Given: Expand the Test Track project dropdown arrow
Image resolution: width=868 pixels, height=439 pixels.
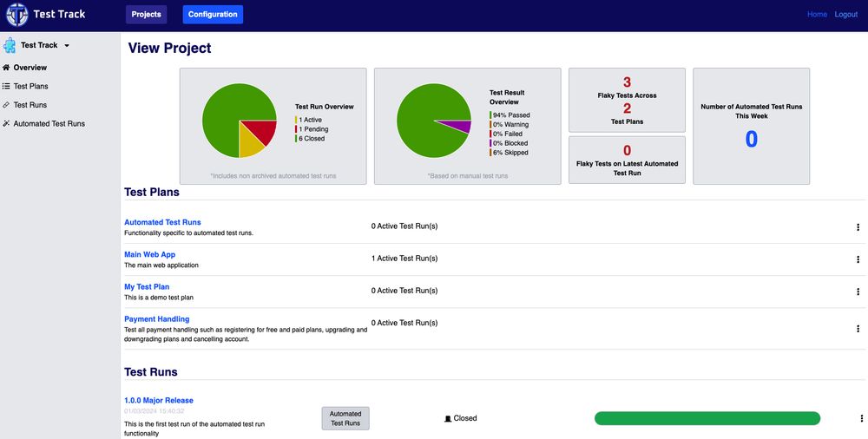Looking at the screenshot, I should pos(67,45).
